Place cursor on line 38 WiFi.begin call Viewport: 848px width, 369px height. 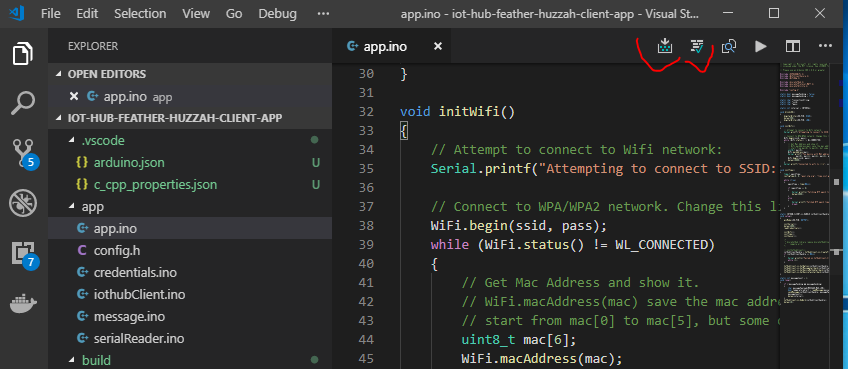click(x=519, y=226)
